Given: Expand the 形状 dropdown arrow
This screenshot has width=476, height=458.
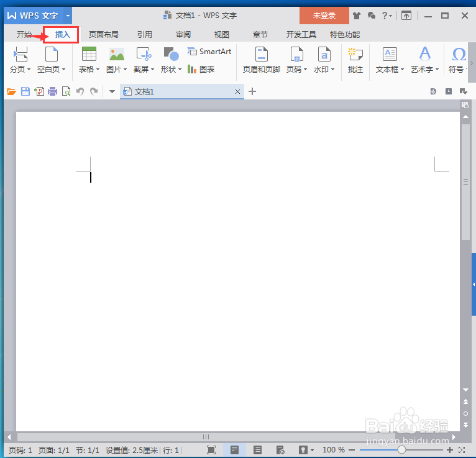Looking at the screenshot, I should point(180,70).
